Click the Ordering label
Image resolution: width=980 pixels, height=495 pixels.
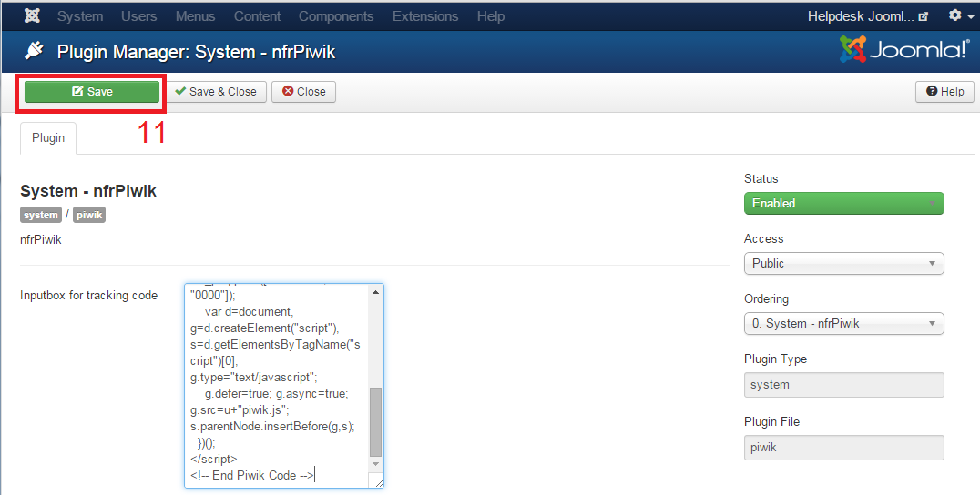coord(766,299)
